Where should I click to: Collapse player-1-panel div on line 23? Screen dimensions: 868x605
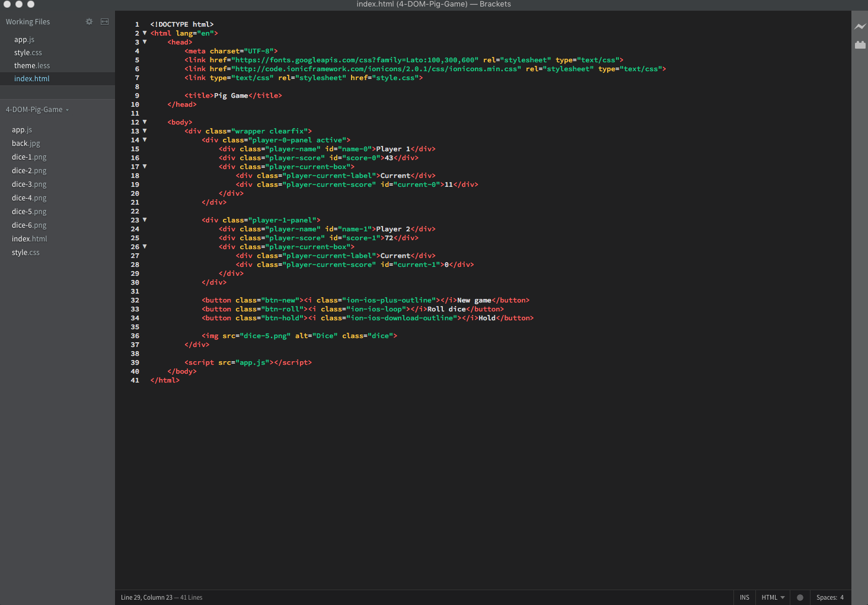[145, 220]
